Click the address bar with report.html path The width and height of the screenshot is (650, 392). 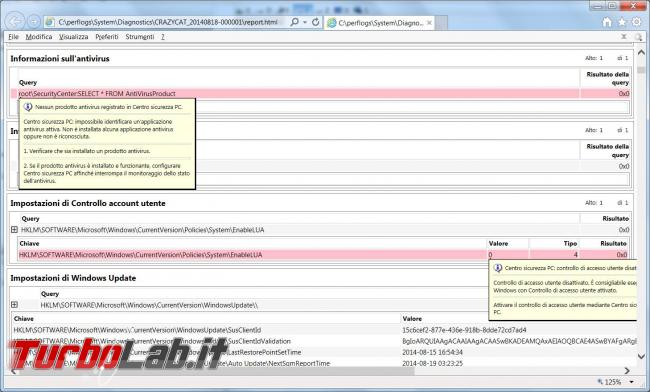(x=167, y=22)
